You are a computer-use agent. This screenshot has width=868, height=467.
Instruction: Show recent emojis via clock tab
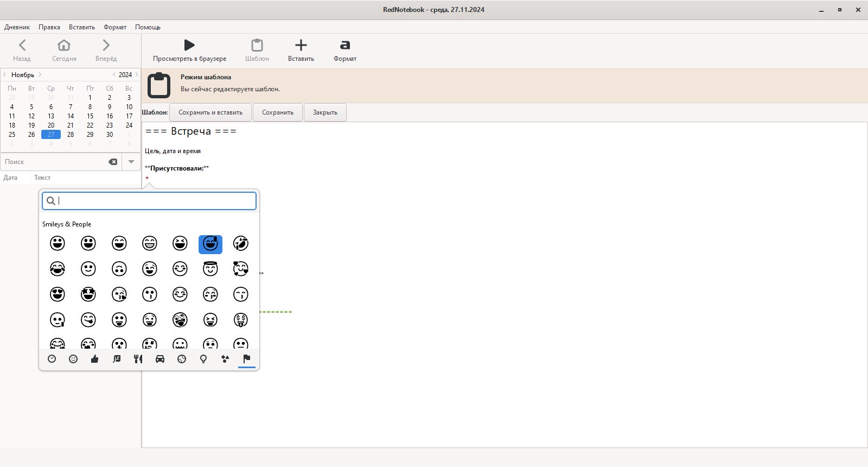pyautogui.click(x=52, y=359)
